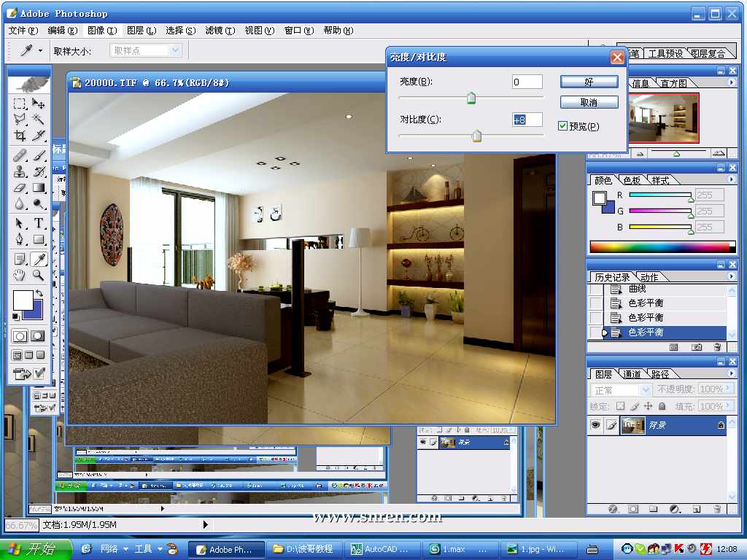
Task: Select the Rectangular Marquee tool
Action: (x=20, y=104)
